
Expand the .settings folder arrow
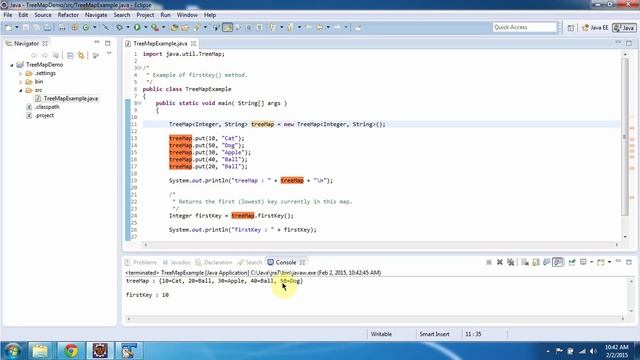click(x=21, y=73)
